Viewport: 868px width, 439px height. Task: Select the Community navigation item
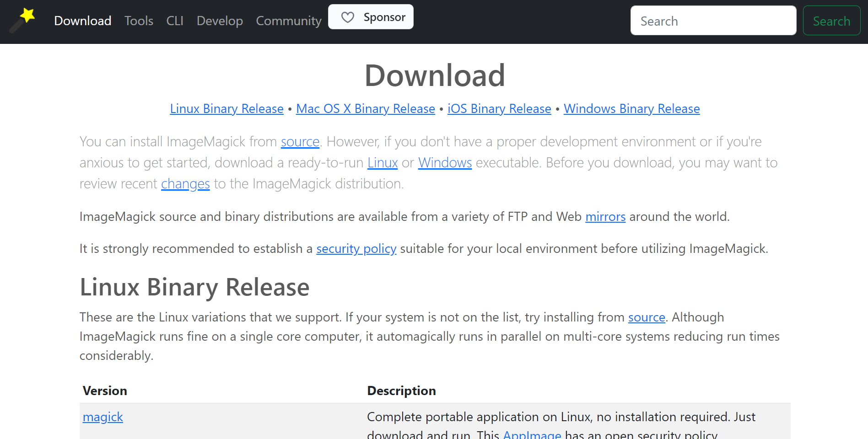pos(288,21)
